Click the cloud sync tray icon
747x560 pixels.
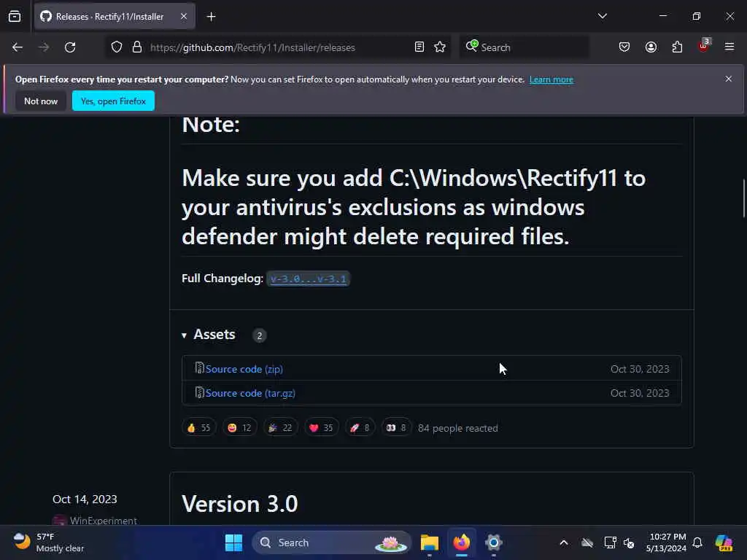pyautogui.click(x=587, y=542)
